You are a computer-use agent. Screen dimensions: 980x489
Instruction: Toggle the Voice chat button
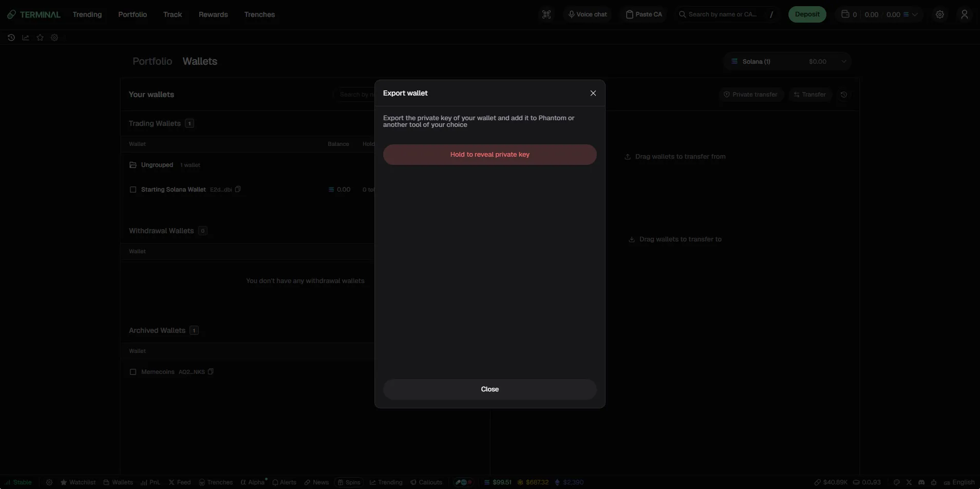588,14
